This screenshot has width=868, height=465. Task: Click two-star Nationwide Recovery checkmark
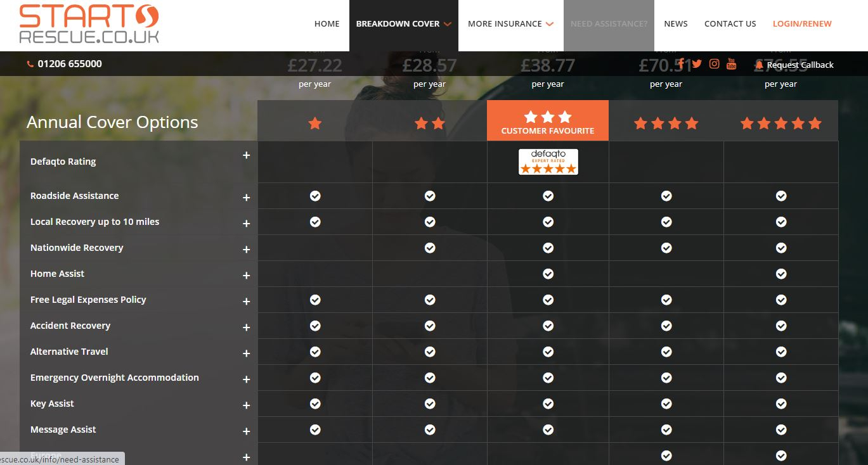pos(430,248)
